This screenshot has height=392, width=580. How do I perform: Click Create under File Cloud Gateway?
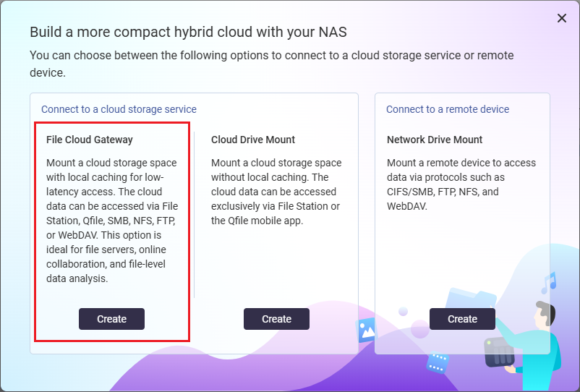[x=111, y=319]
